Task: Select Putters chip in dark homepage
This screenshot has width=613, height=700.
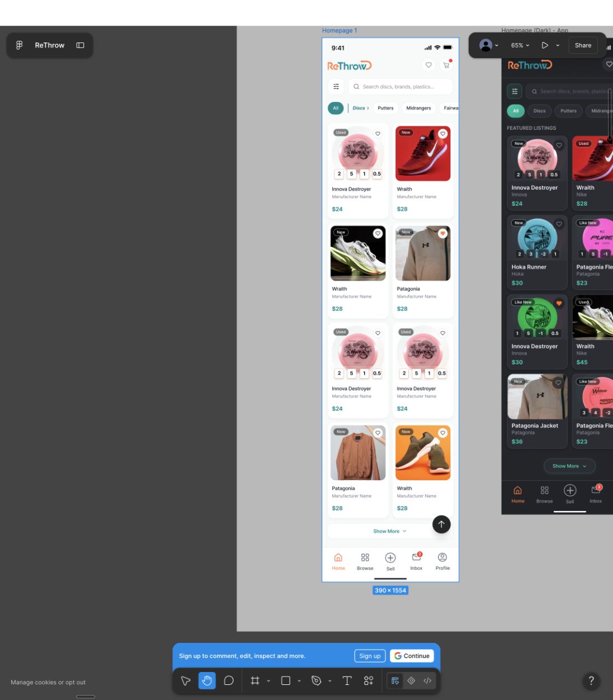Action: pyautogui.click(x=568, y=111)
